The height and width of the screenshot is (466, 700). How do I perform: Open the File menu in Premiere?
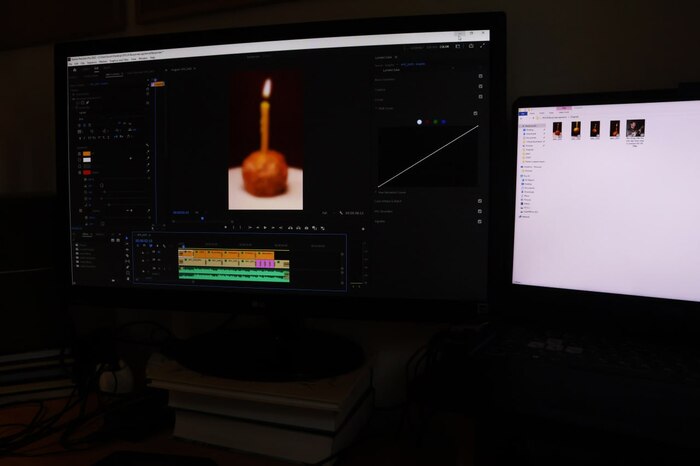coord(71,64)
